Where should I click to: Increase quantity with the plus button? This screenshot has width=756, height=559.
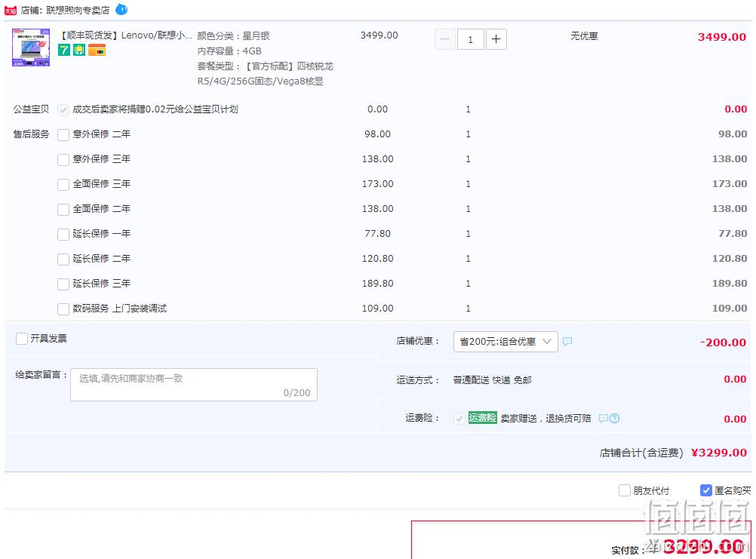(x=496, y=39)
